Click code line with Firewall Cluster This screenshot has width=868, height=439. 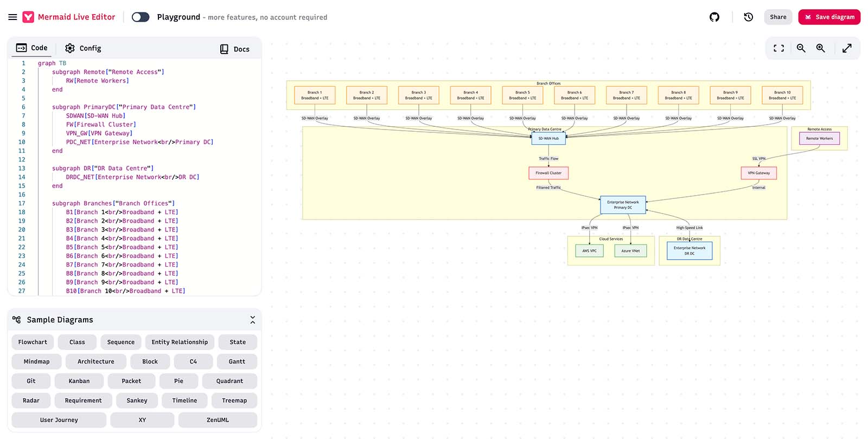click(x=101, y=125)
